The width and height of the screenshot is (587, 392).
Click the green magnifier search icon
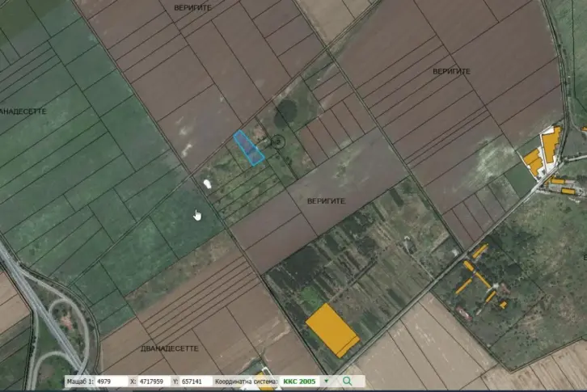click(x=347, y=381)
